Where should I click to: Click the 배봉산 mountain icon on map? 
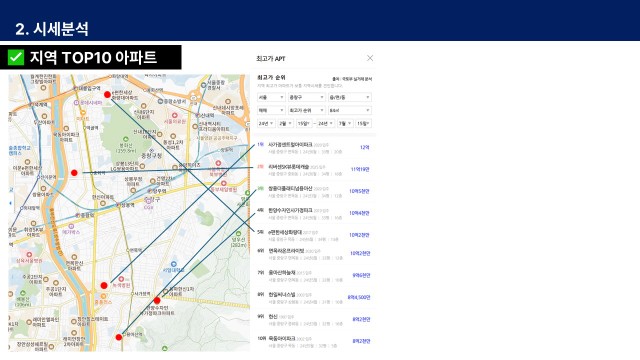pos(23,293)
